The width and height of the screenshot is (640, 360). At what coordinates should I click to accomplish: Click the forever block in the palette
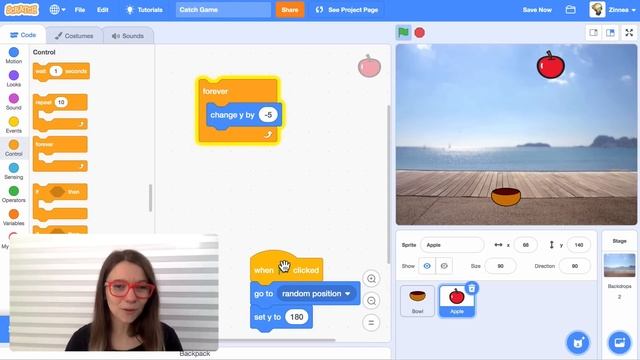coord(60,153)
